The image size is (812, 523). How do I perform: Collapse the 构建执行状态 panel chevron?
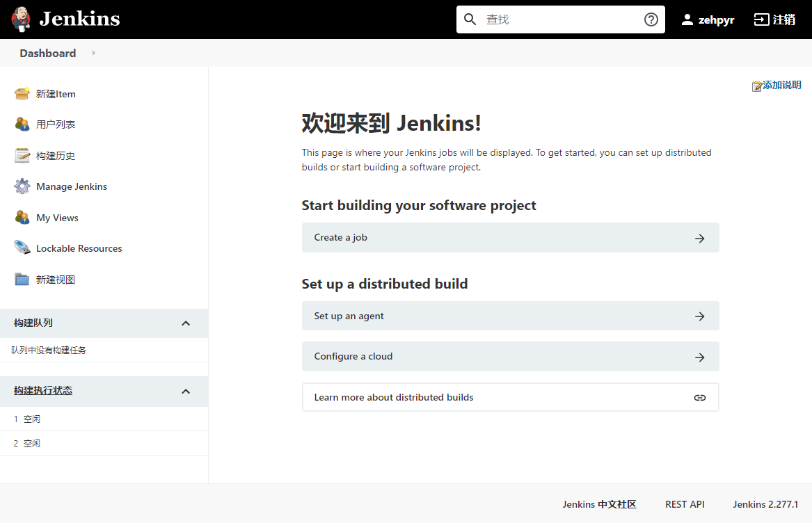point(186,392)
